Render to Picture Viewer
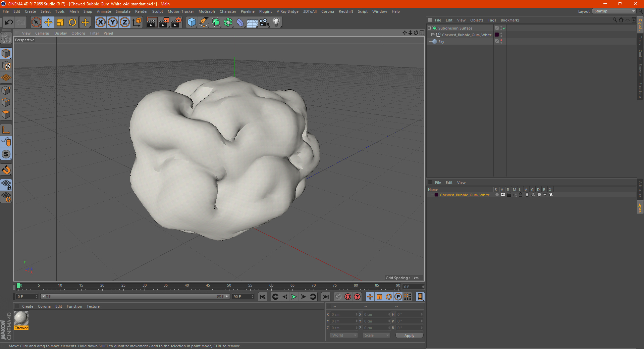The width and height of the screenshot is (644, 349). tap(164, 22)
